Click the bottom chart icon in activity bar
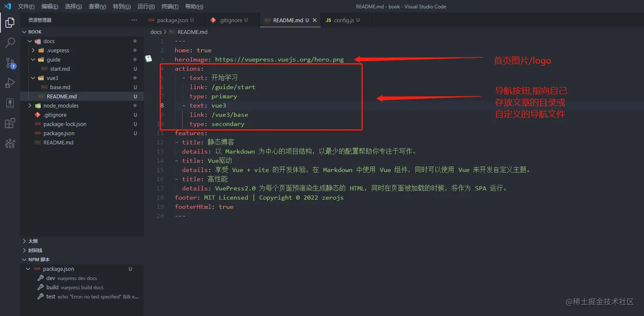The image size is (644, 316). [x=10, y=144]
